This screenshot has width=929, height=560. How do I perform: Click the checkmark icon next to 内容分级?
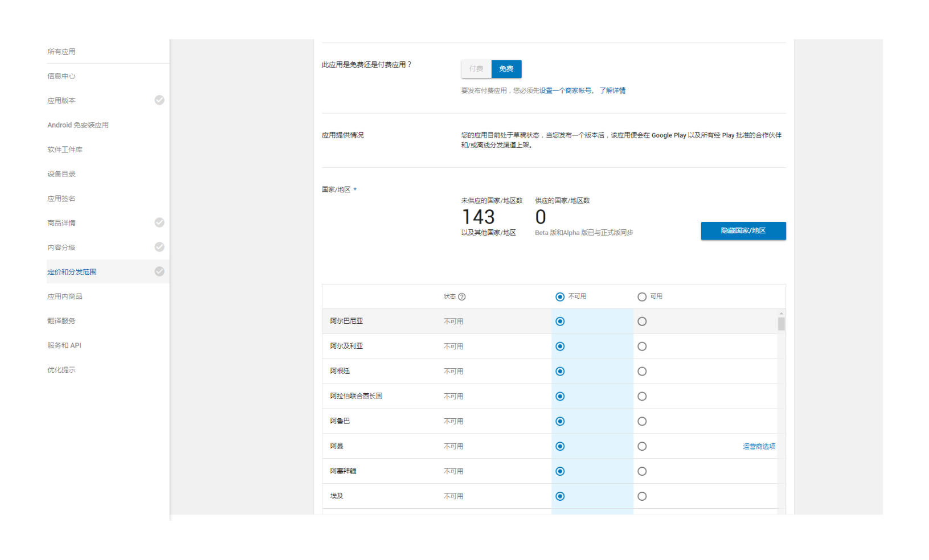point(159,247)
